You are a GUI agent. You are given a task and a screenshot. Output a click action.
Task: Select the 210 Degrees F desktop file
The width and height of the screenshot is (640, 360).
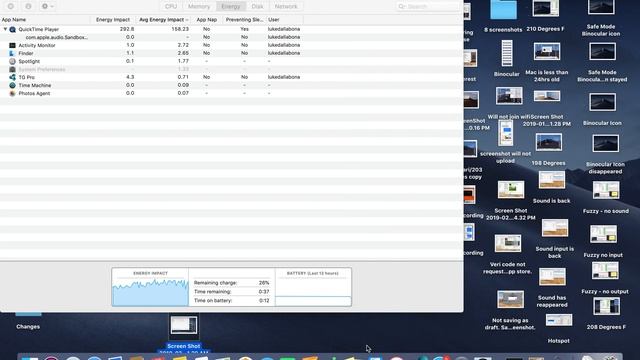[x=546, y=9]
